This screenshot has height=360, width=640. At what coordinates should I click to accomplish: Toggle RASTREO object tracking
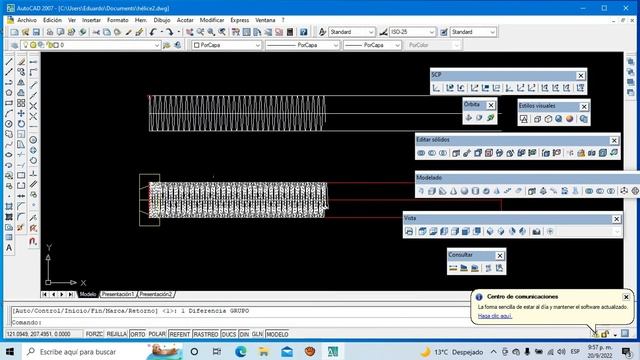click(x=206, y=334)
